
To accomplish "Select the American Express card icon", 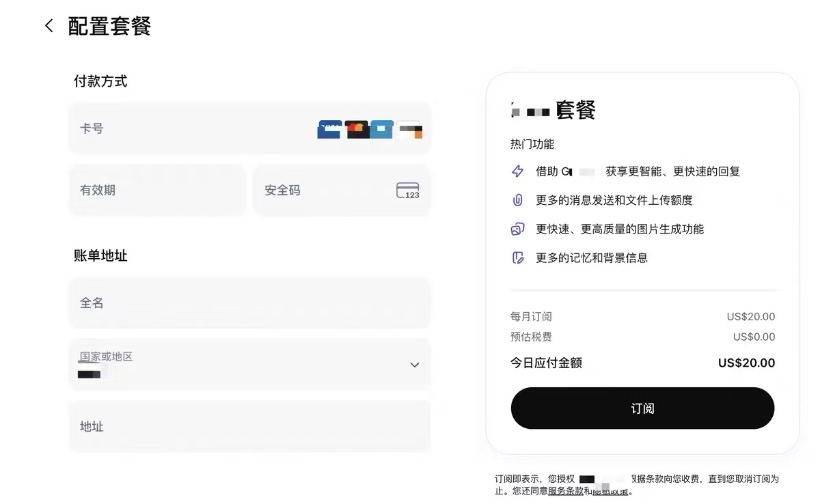I will (381, 129).
